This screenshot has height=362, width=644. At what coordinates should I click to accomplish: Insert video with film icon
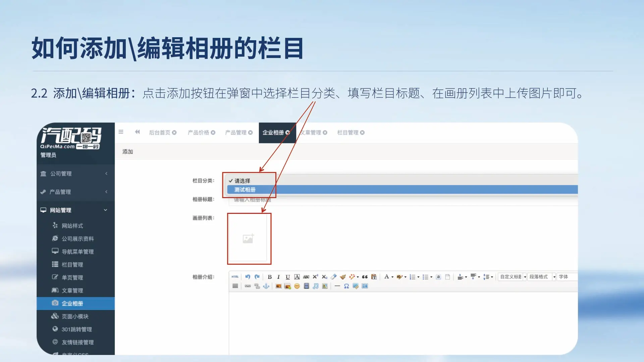point(306,286)
